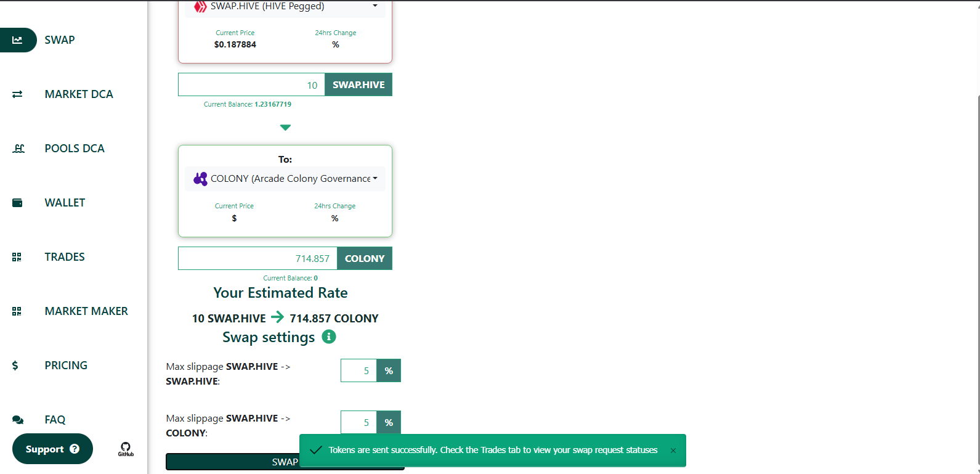
Task: Open the MARKET DCA menu item
Action: point(79,94)
